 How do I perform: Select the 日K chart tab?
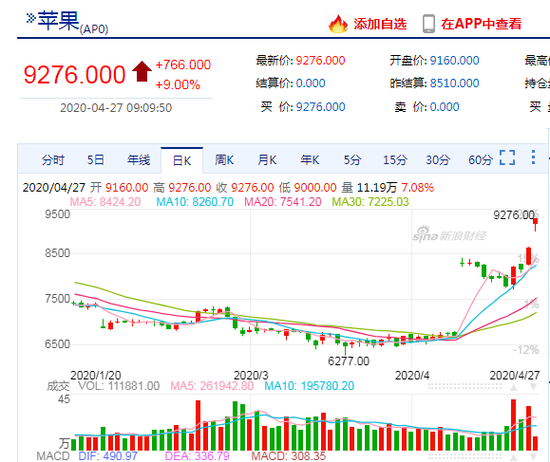tap(182, 160)
